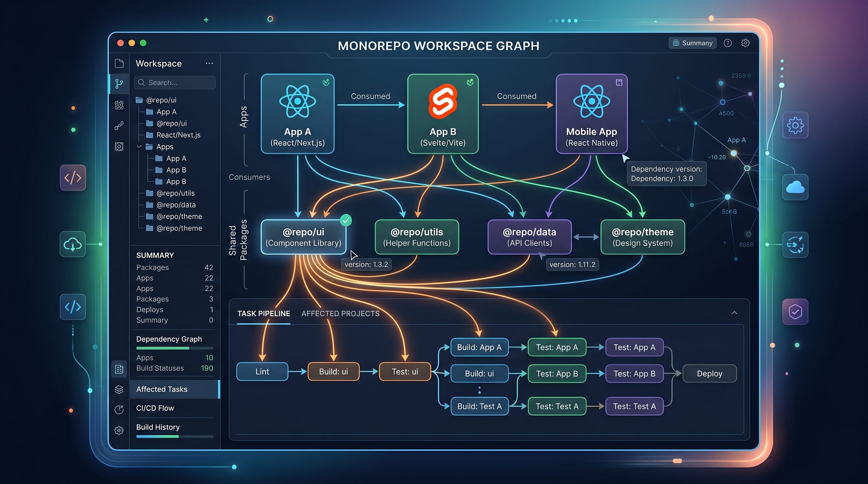Select the @repo/data API Clients node
Image resolution: width=868 pixels, height=484 pixels.
529,237
